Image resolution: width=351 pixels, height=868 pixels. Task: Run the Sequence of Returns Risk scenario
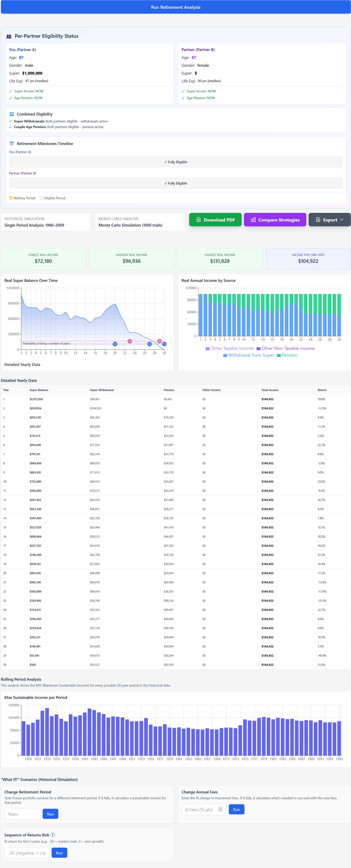tap(59, 853)
